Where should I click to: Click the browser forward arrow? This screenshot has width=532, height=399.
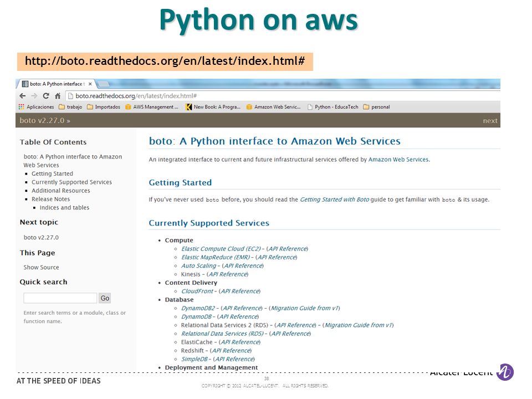point(34,96)
